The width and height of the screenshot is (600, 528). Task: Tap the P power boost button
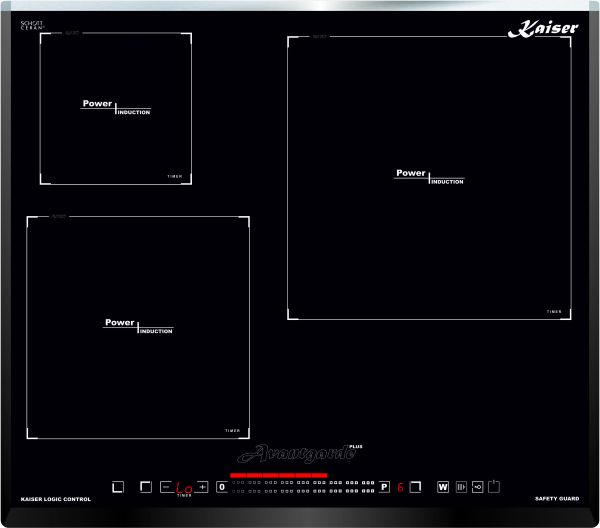(x=384, y=487)
